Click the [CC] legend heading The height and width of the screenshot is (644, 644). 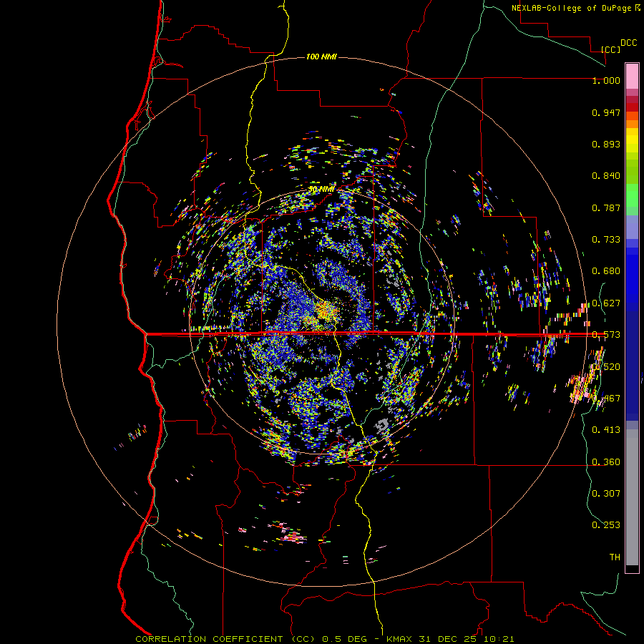pyautogui.click(x=611, y=49)
